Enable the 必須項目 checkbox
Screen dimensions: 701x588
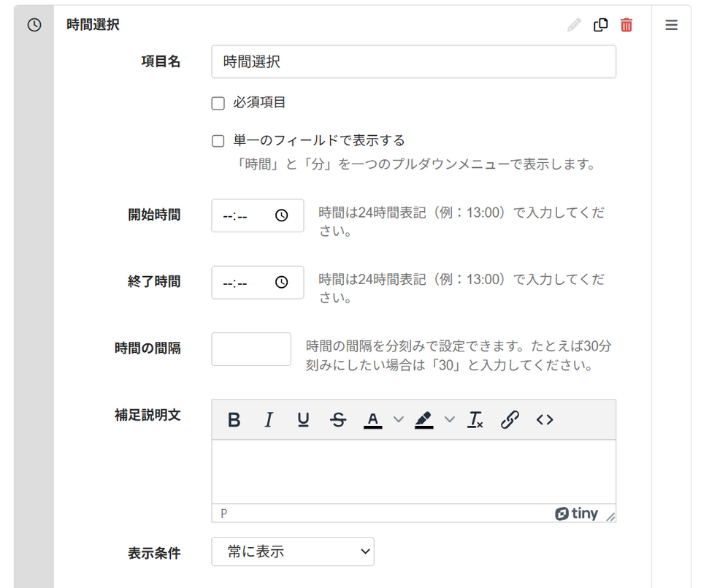(x=218, y=103)
